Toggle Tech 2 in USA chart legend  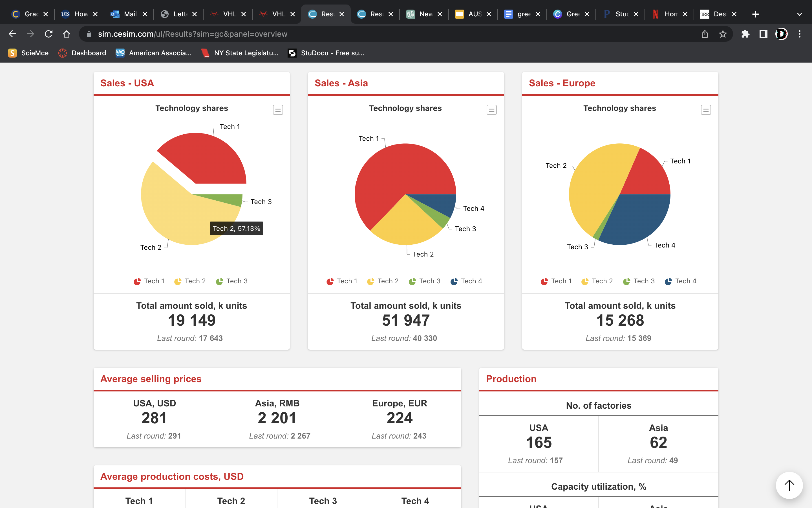[x=190, y=281]
